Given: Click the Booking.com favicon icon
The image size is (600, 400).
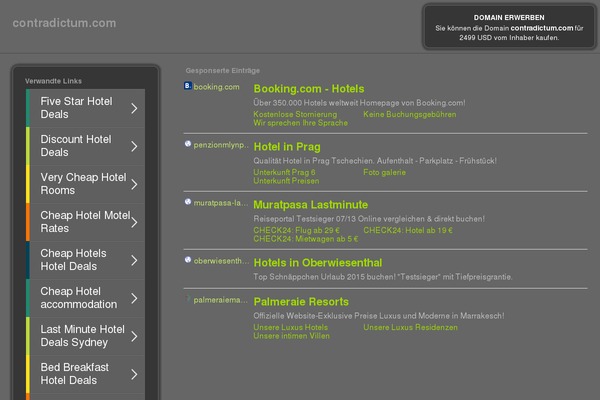Looking at the screenshot, I should 188,86.
